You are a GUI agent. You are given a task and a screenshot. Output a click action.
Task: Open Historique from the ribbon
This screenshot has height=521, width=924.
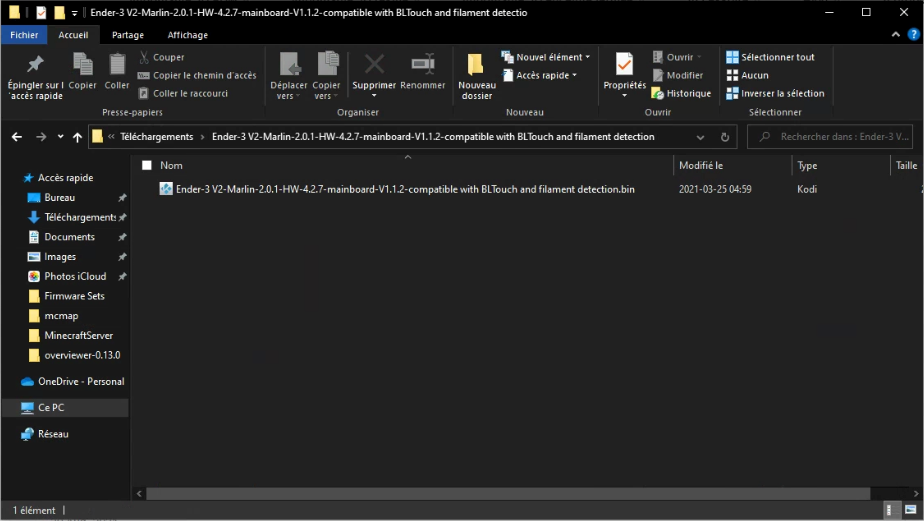681,93
